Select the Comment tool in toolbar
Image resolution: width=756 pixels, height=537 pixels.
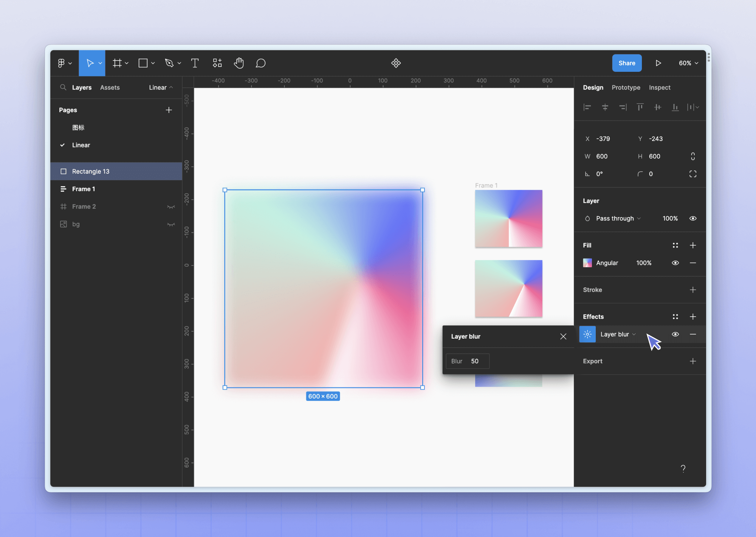click(260, 63)
